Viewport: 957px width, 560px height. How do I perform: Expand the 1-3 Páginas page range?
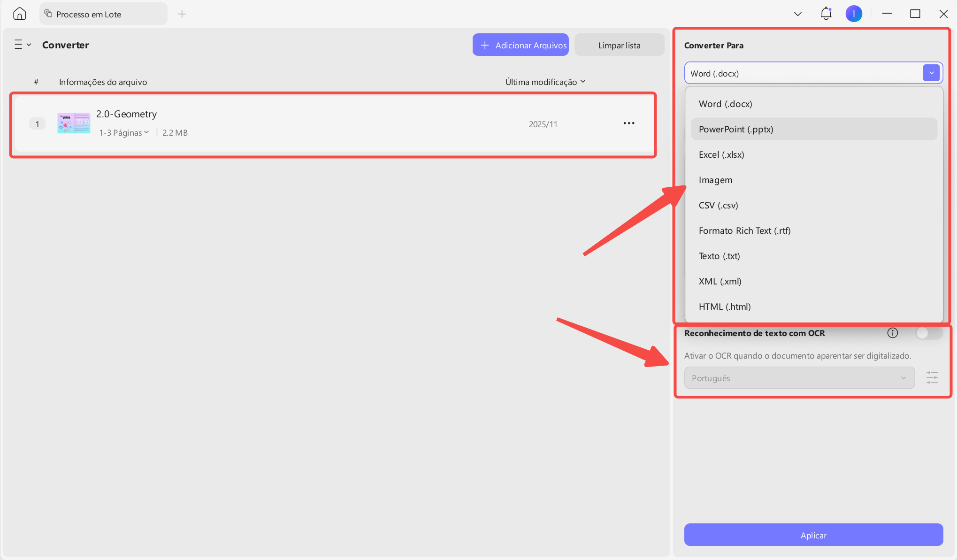click(x=124, y=133)
